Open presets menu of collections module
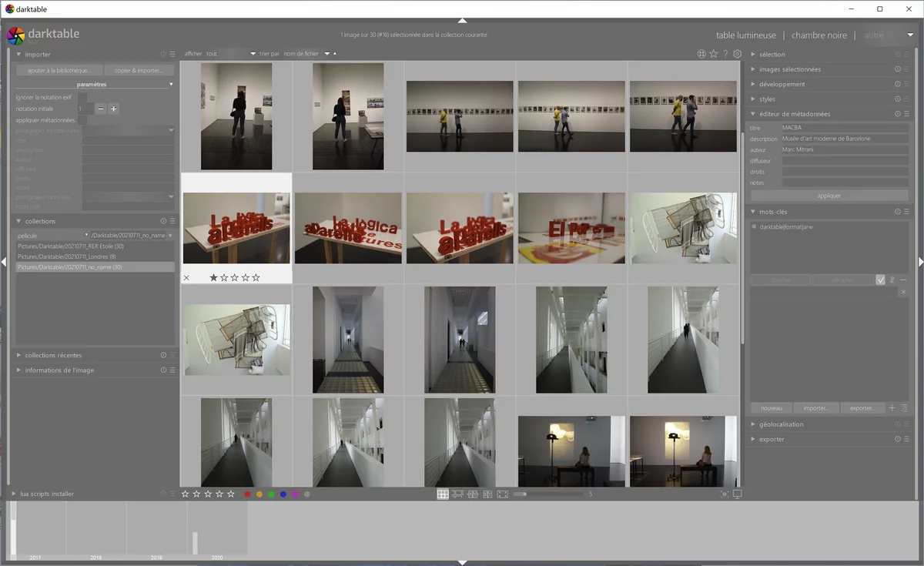924x566 pixels. click(x=172, y=221)
